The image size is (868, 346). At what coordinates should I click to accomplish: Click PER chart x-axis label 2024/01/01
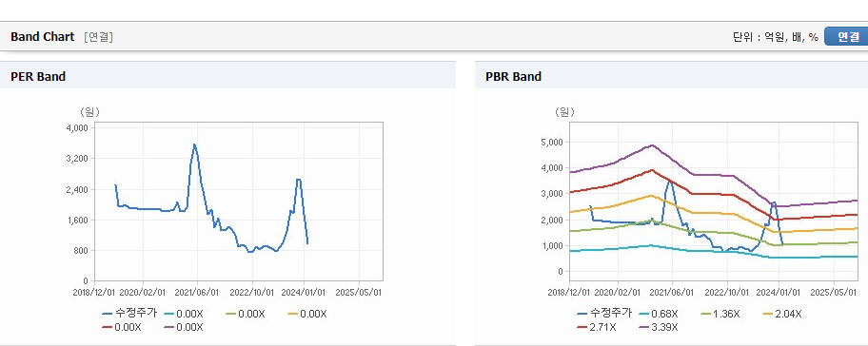coord(304,292)
